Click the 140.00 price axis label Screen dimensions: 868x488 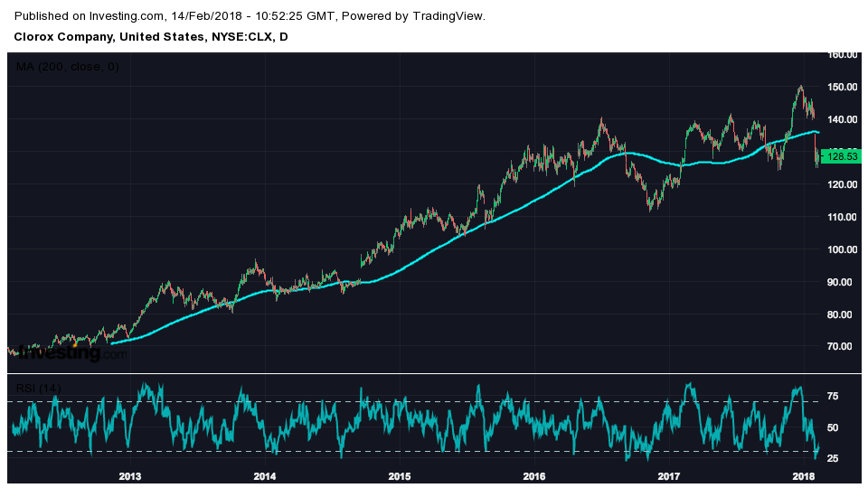pos(843,119)
